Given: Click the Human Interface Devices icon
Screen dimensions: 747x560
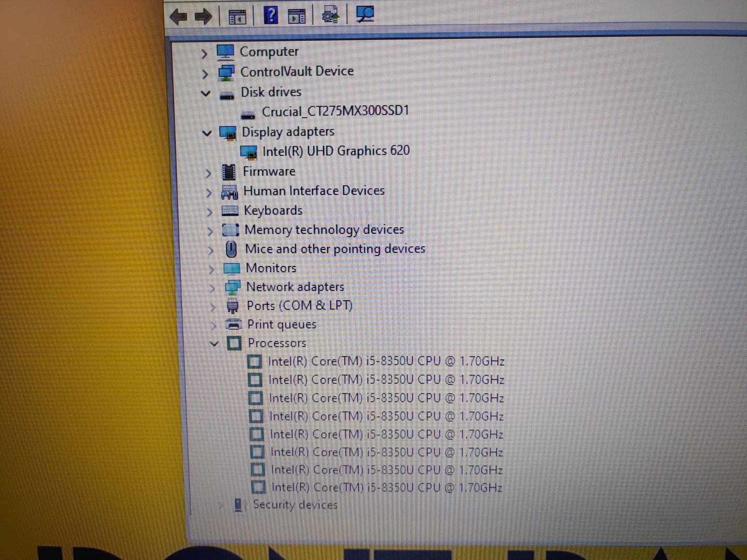Looking at the screenshot, I should (x=229, y=192).
